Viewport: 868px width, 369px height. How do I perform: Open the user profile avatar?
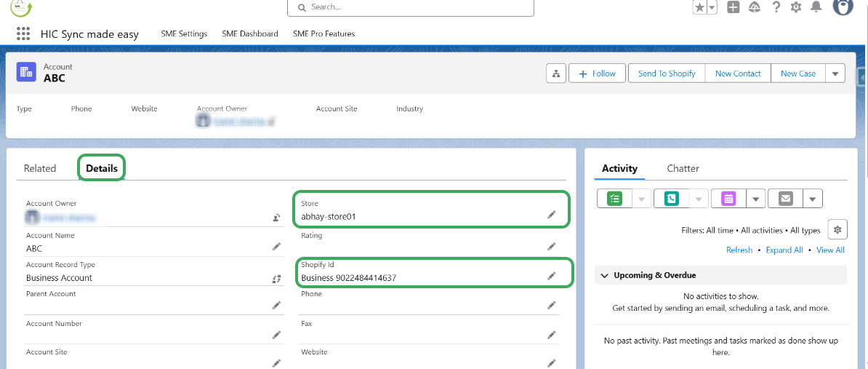tap(843, 6)
